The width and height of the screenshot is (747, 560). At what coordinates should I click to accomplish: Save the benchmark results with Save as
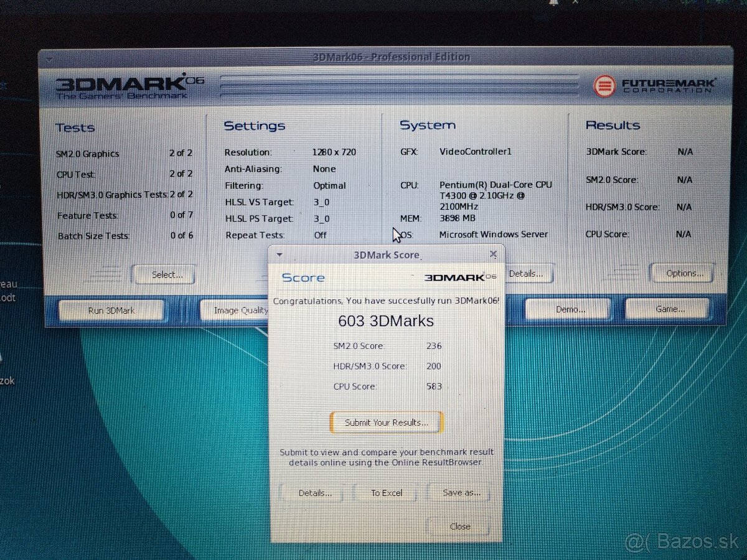click(x=459, y=492)
